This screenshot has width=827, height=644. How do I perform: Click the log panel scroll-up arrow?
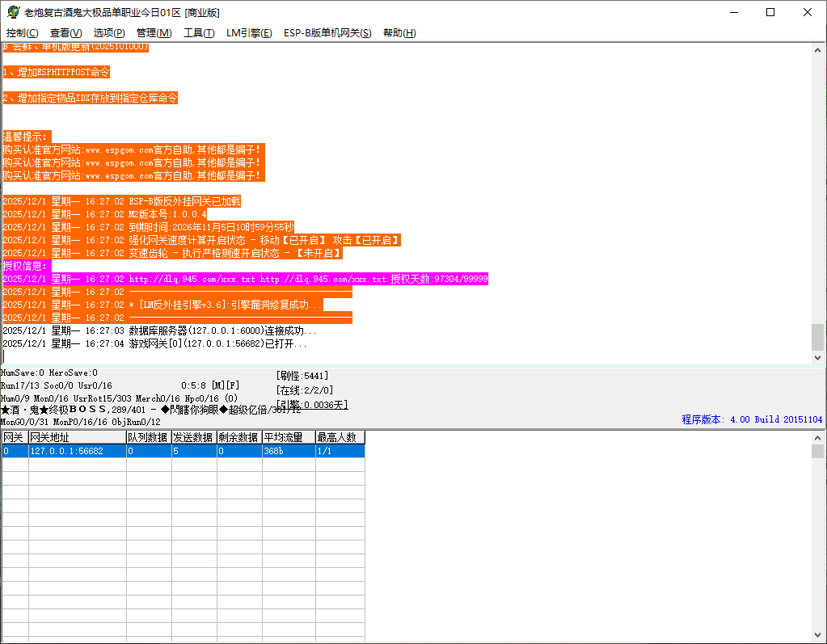tap(818, 50)
